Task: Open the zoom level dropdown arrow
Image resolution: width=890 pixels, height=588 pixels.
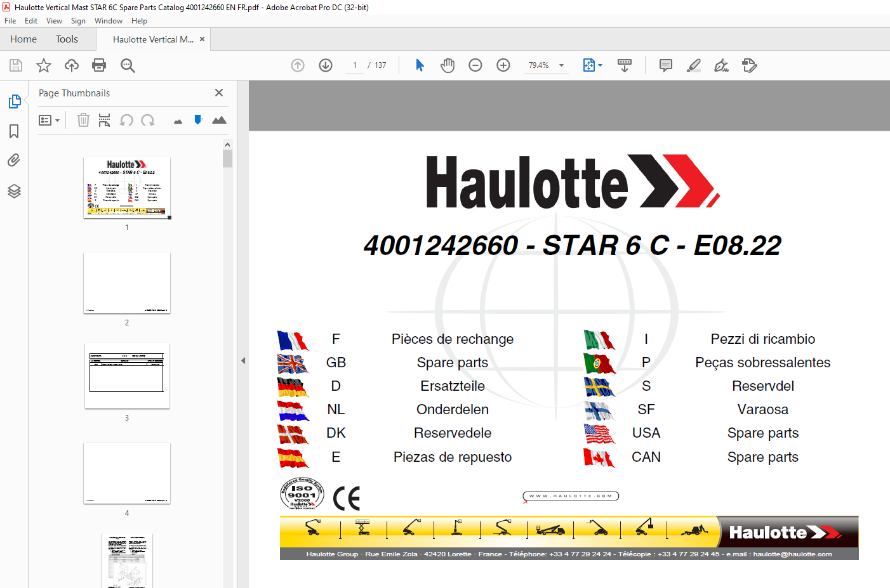Action: click(x=561, y=65)
